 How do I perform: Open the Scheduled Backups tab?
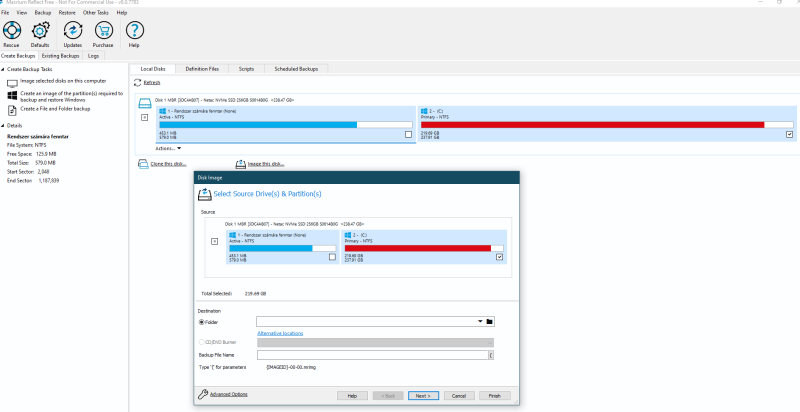[296, 69]
